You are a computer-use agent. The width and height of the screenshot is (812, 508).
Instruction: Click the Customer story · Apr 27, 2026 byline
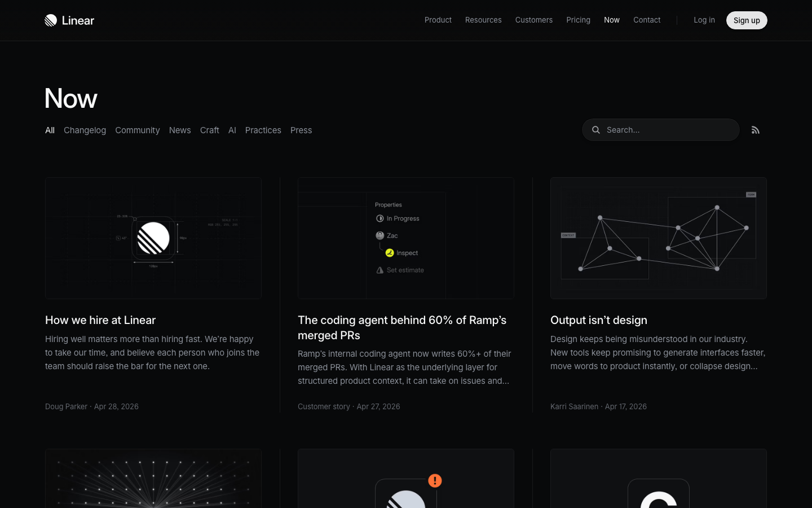pyautogui.click(x=349, y=406)
